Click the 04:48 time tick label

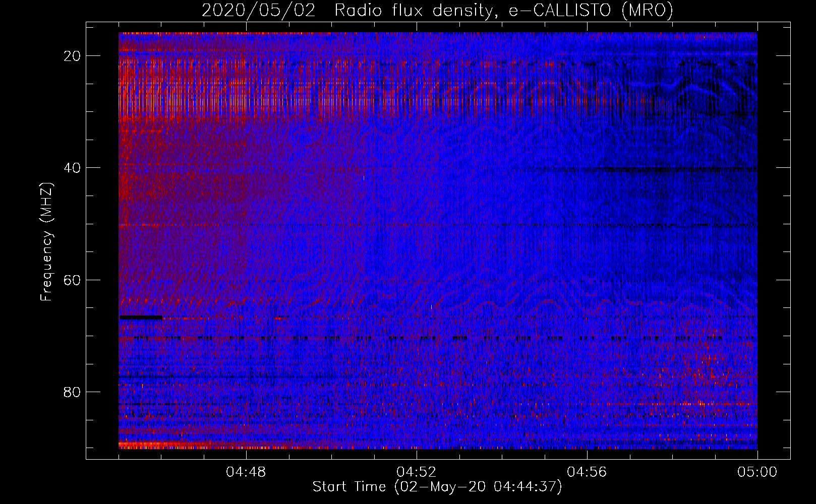(246, 472)
